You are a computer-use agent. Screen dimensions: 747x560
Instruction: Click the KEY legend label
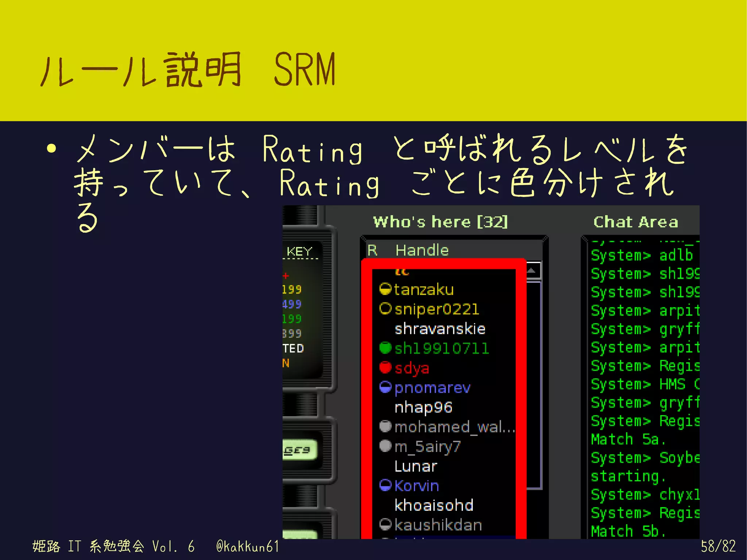[x=299, y=251]
